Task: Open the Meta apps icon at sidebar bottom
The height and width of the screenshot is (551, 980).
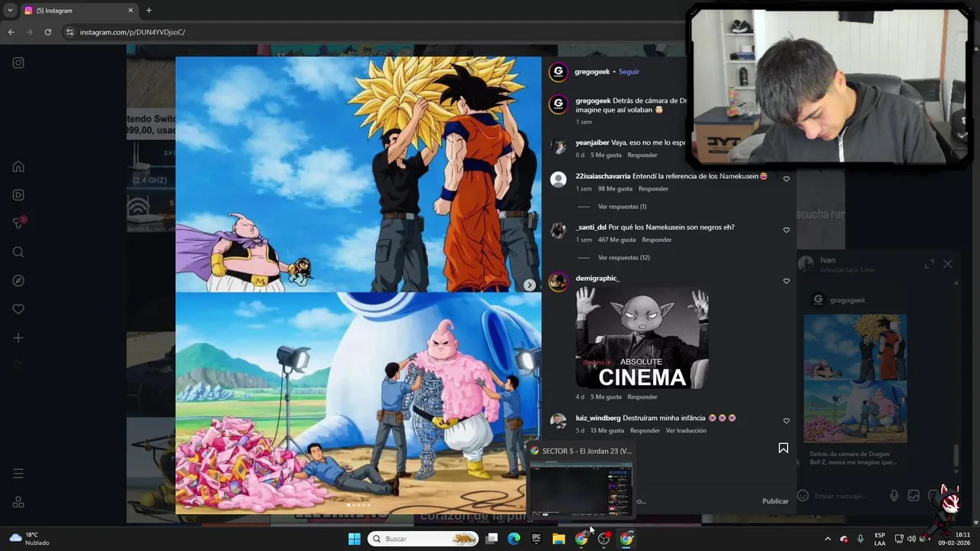Action: click(x=18, y=503)
